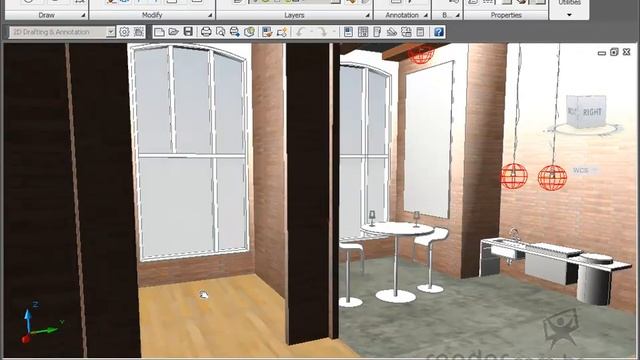Open Plot Preview icon

(220, 32)
